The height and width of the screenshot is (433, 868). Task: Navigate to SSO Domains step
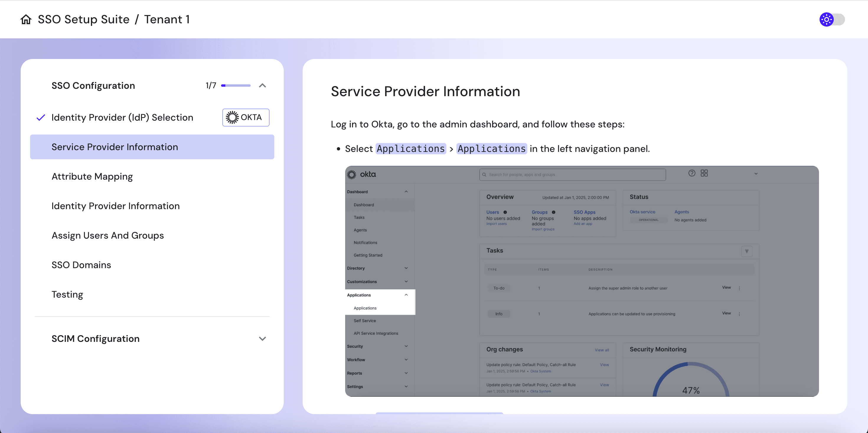81,265
